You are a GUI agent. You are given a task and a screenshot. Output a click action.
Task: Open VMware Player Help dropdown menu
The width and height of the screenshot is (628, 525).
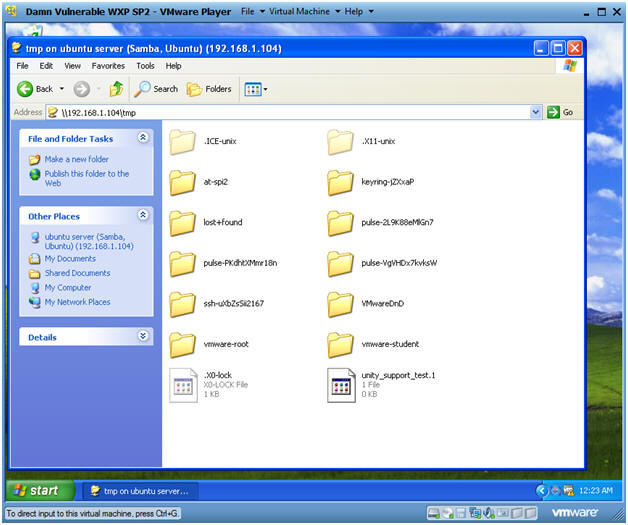[x=359, y=12]
